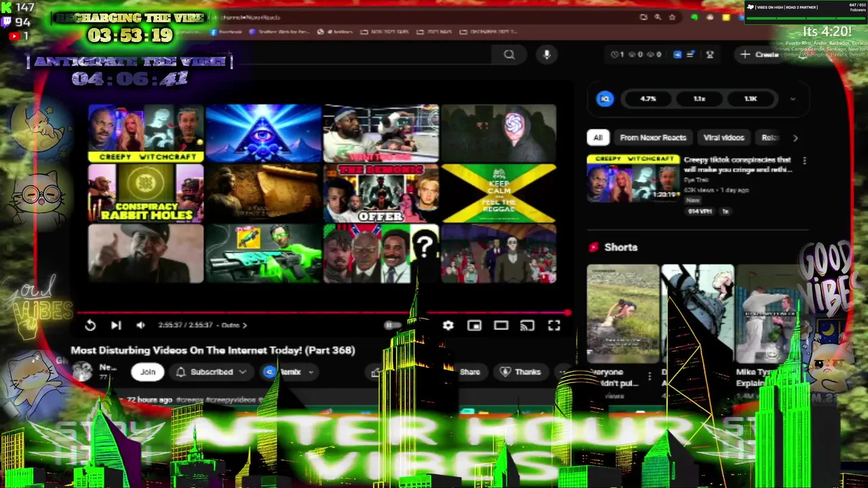Open the channel avatar beside Join

(83, 371)
